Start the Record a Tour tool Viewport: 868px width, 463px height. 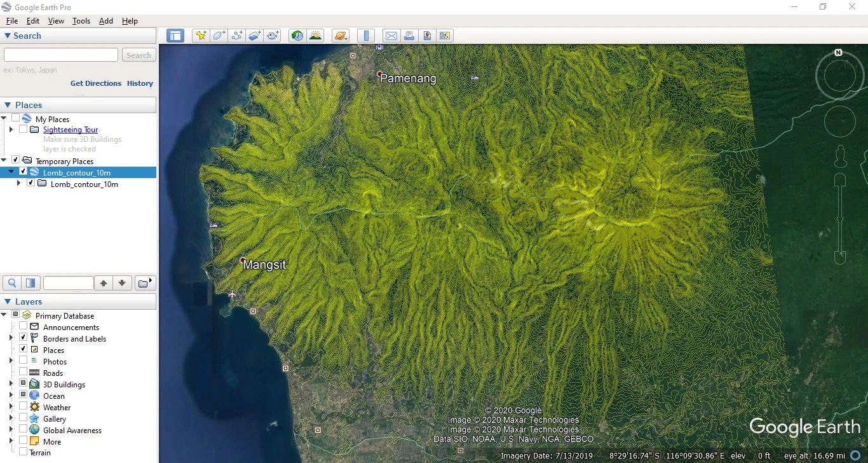[273, 35]
